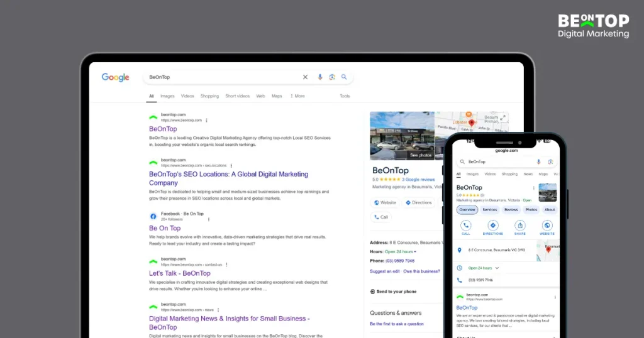Tap the Directions icon on mobile

coord(492,226)
